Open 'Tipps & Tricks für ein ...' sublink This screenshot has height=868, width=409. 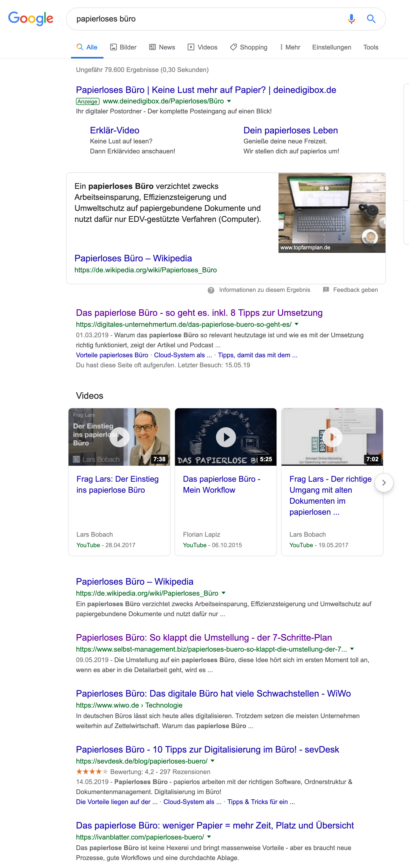pos(261,802)
